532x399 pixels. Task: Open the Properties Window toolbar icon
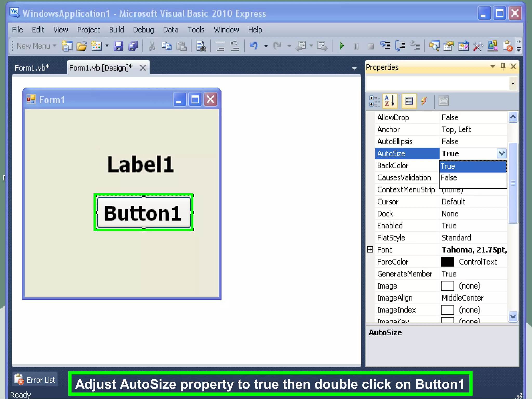tap(449, 46)
